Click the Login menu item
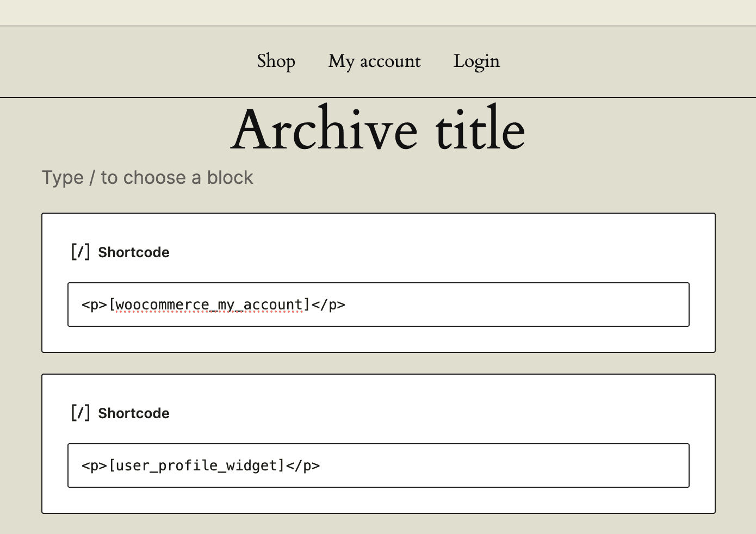 coord(476,61)
